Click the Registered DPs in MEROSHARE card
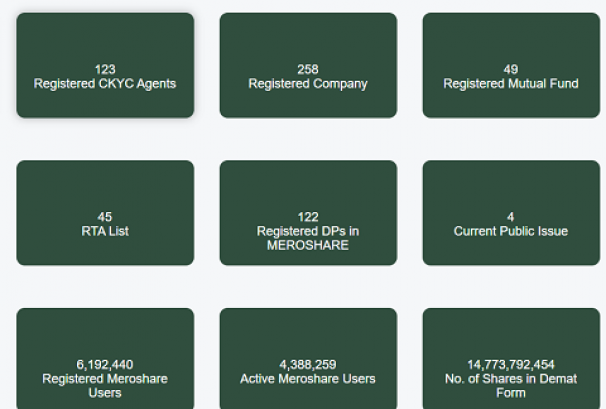Screen dimensions: 606x409 point(307,213)
